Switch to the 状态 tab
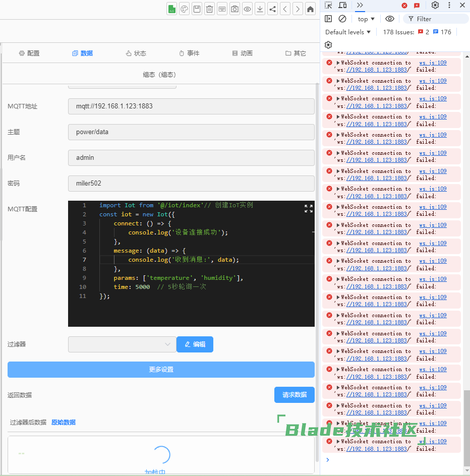 [x=136, y=53]
